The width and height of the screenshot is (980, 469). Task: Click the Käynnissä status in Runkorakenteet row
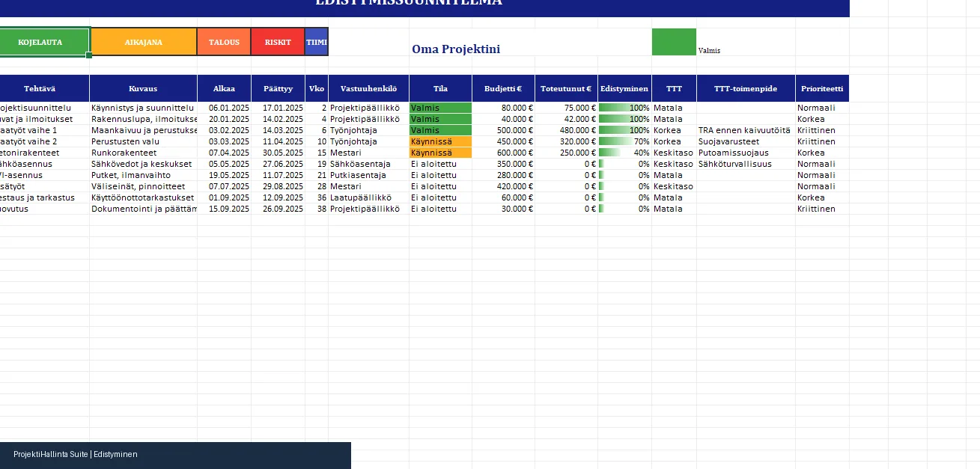[x=440, y=153]
